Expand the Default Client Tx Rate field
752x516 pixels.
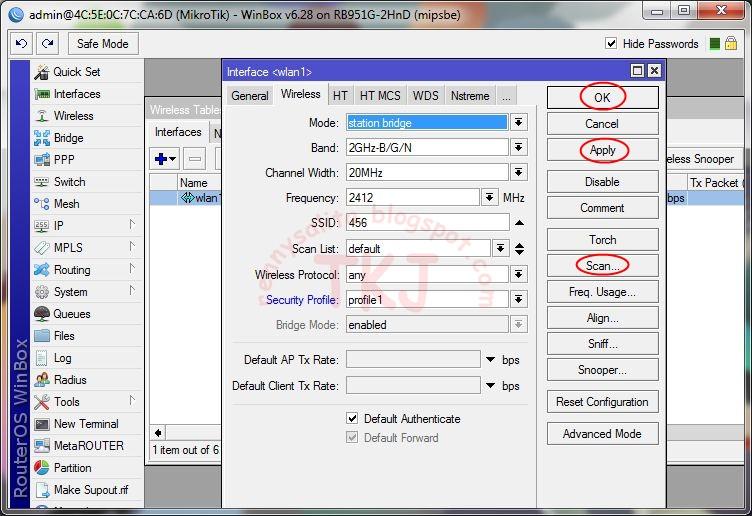[491, 386]
